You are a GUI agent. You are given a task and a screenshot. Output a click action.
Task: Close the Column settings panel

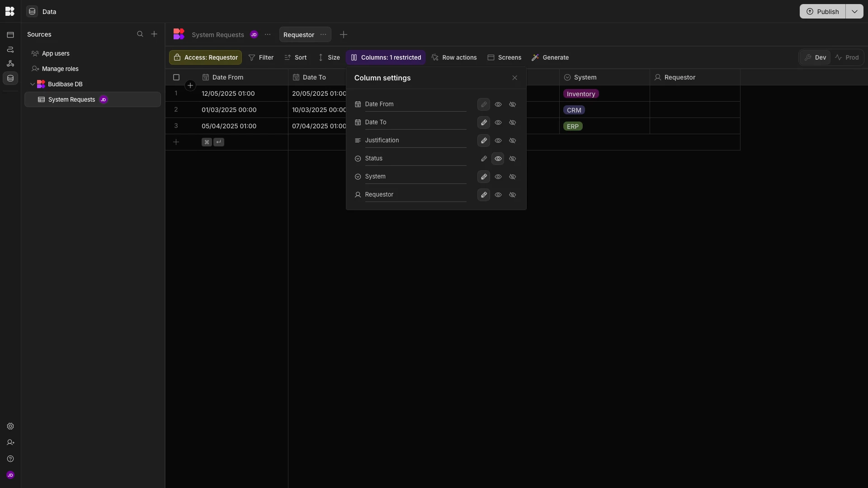pyautogui.click(x=515, y=78)
